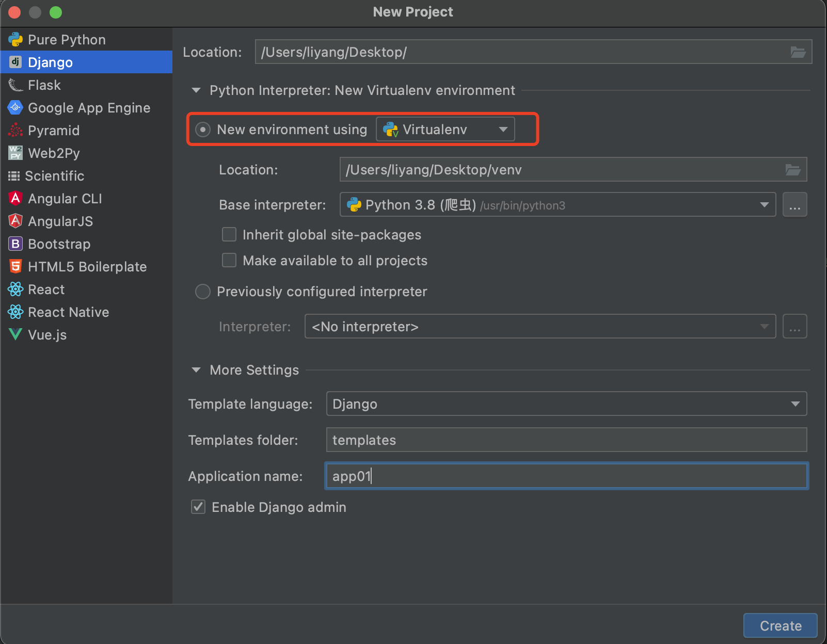Click the Vue.js V icon
Viewport: 827px width, 644px height.
pyautogui.click(x=15, y=334)
